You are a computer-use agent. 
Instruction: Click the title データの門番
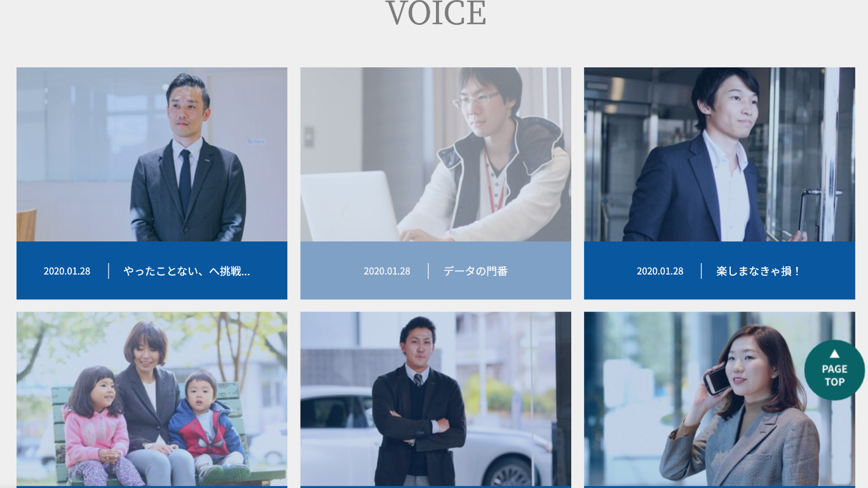click(x=475, y=271)
